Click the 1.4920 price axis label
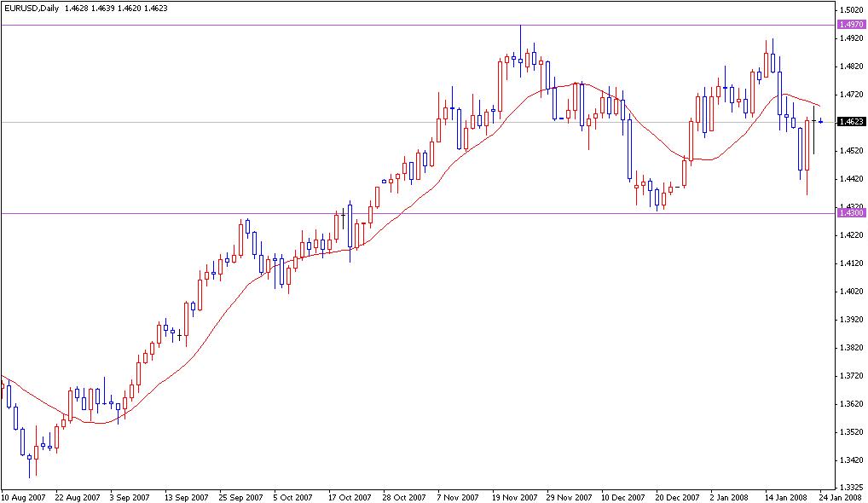Image resolution: width=868 pixels, height=503 pixels. (852, 38)
